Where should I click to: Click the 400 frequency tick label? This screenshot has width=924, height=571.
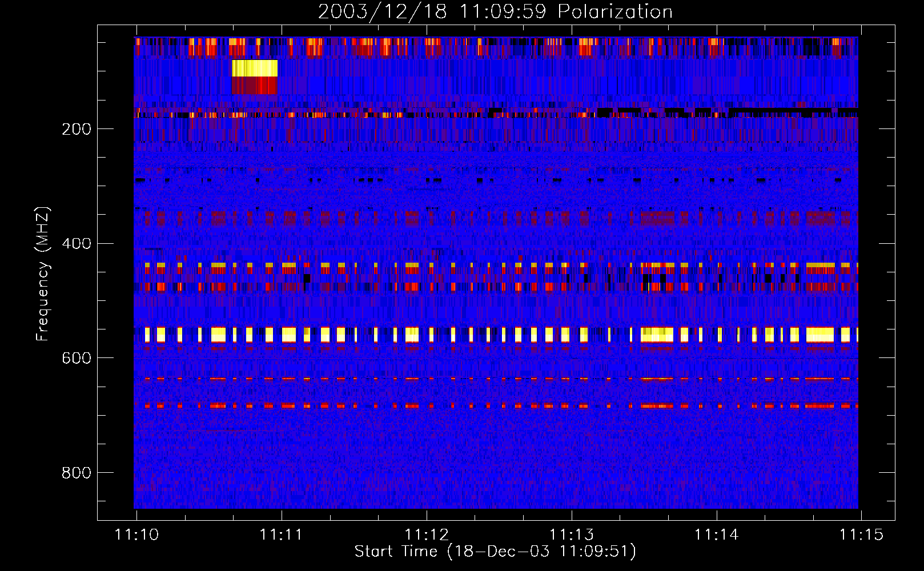click(x=77, y=244)
